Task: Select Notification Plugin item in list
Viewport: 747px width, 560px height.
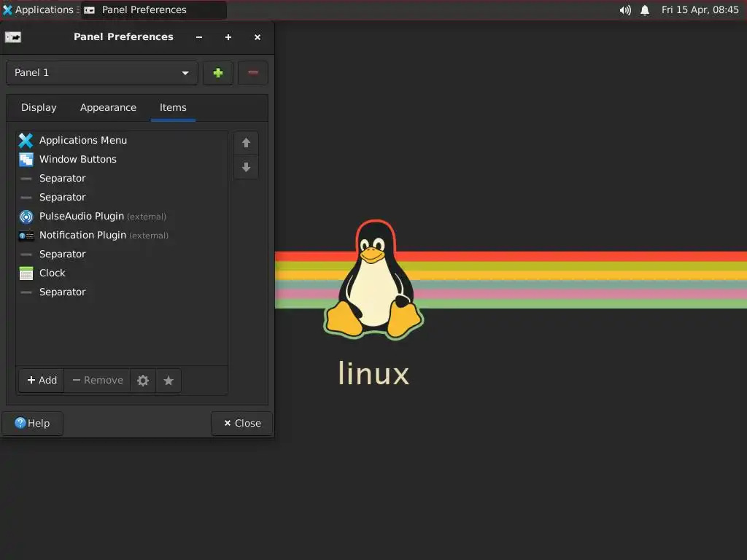Action: (x=122, y=236)
